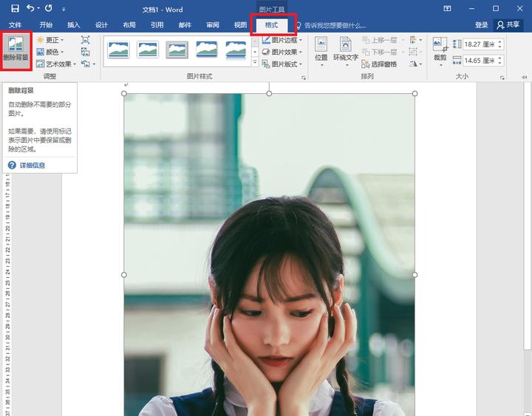Open the 文件 (File) menu

pos(16,25)
